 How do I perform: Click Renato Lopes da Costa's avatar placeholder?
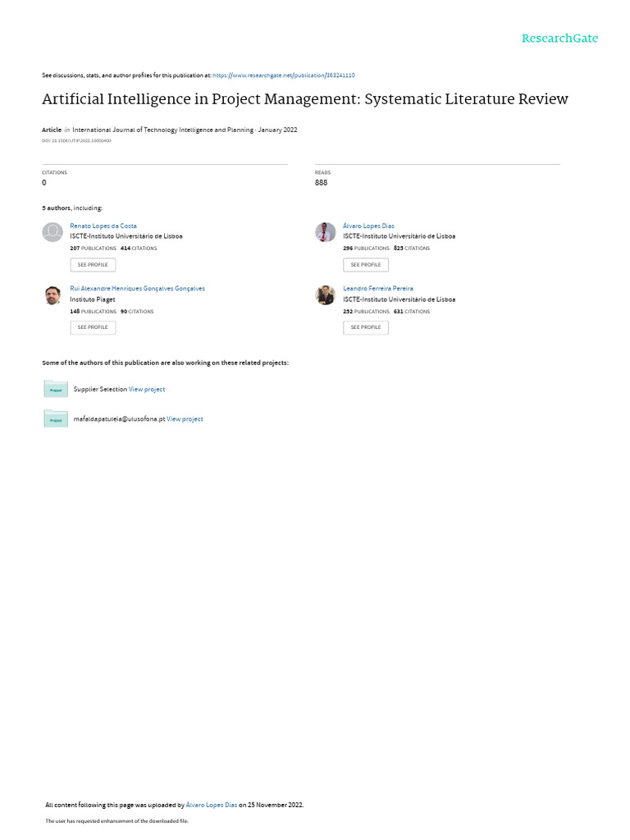pos(52,232)
